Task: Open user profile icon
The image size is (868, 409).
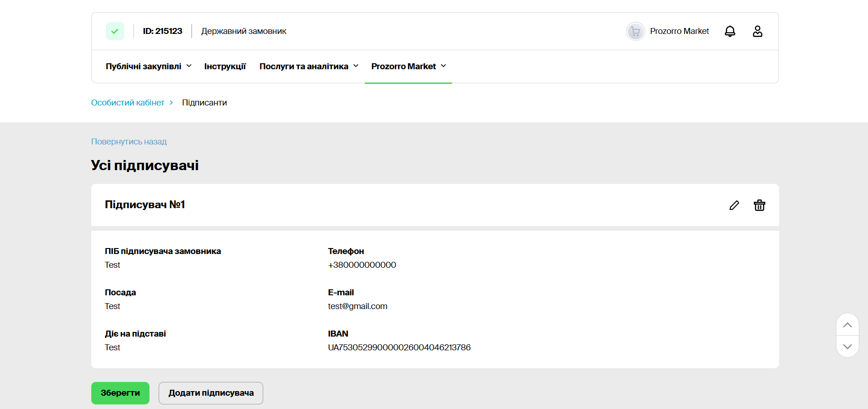Action: pos(757,31)
